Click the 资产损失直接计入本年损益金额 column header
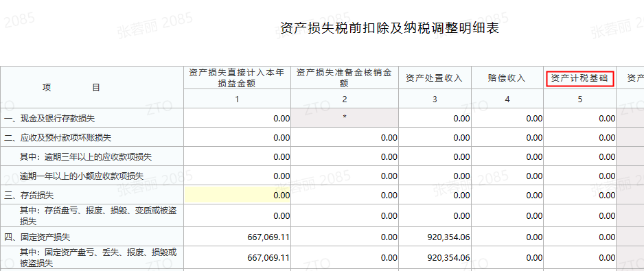The height and width of the screenshot is (271, 644). [x=237, y=78]
